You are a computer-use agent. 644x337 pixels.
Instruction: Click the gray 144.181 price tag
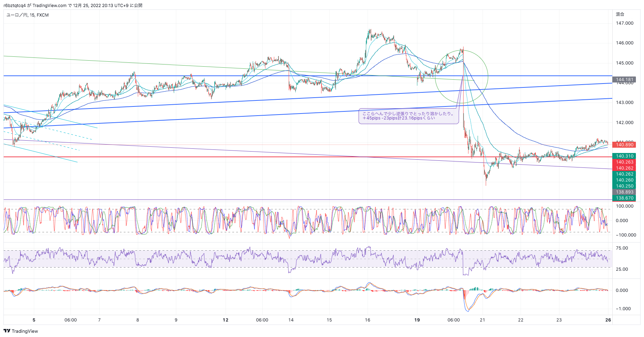pyautogui.click(x=624, y=80)
